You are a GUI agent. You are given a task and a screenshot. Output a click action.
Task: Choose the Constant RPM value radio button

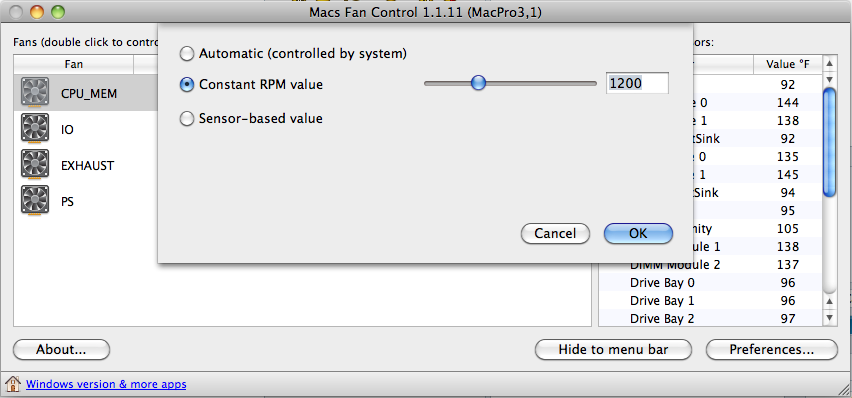point(187,84)
